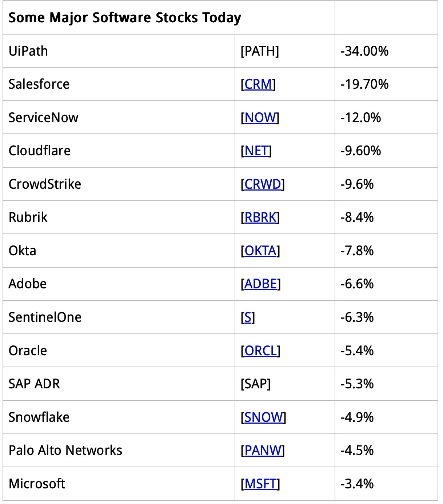This screenshot has height=504, width=443.
Task: Click the -19.70% change for Salesforce
Action: [x=364, y=84]
